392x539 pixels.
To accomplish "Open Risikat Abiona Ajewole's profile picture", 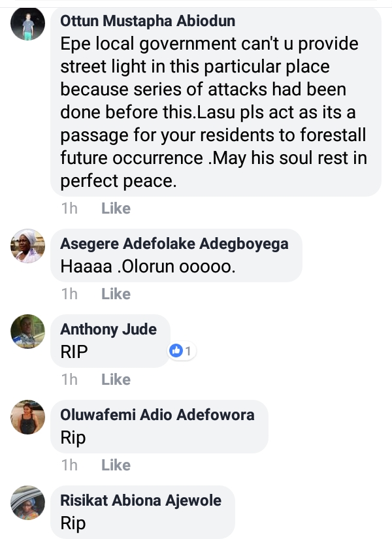I will click(x=28, y=503).
